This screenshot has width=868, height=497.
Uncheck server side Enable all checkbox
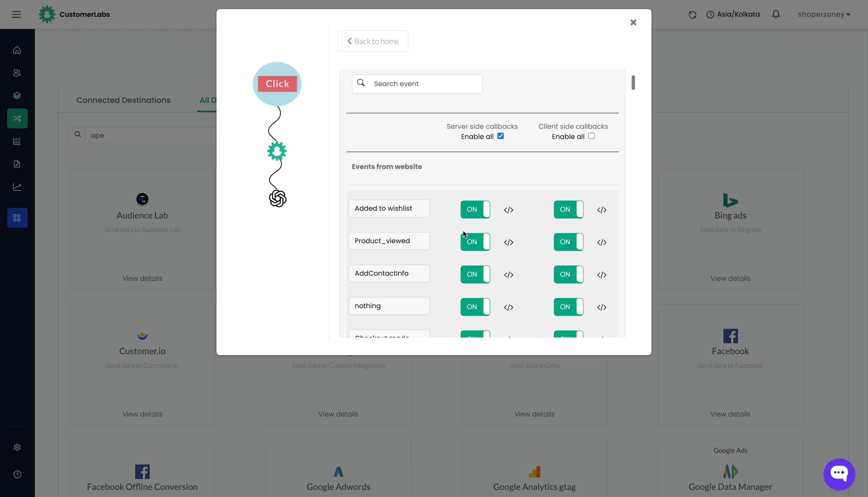pyautogui.click(x=500, y=136)
